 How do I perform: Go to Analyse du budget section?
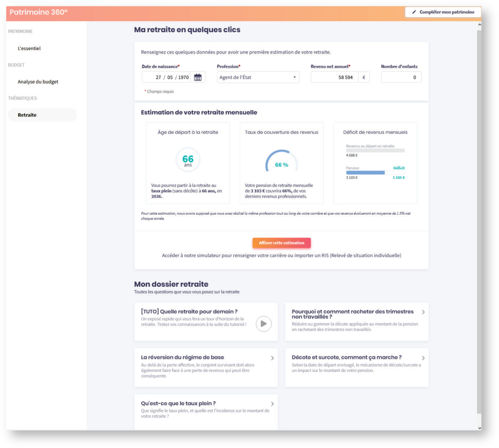coord(38,82)
